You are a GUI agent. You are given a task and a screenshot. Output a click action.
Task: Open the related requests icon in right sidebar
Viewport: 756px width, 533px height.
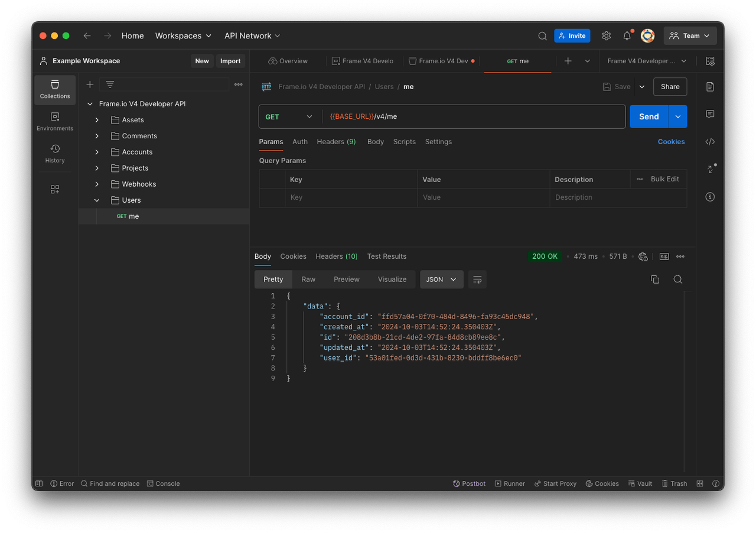coord(711,169)
